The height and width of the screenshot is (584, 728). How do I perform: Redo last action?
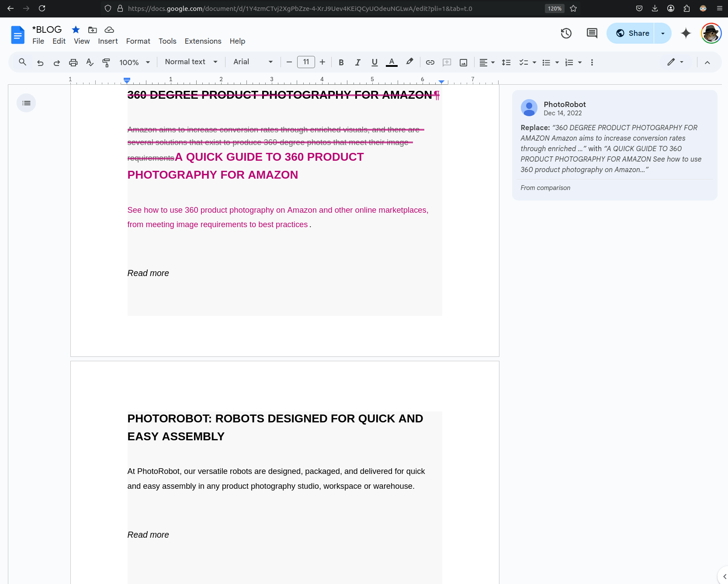[x=57, y=62]
